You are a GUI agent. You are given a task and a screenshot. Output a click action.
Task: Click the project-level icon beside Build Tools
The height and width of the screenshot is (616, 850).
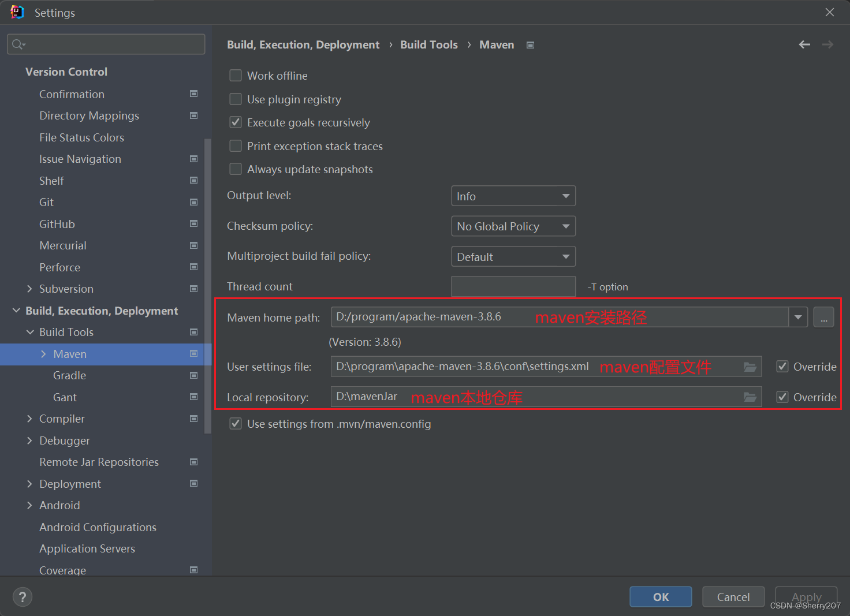194,332
